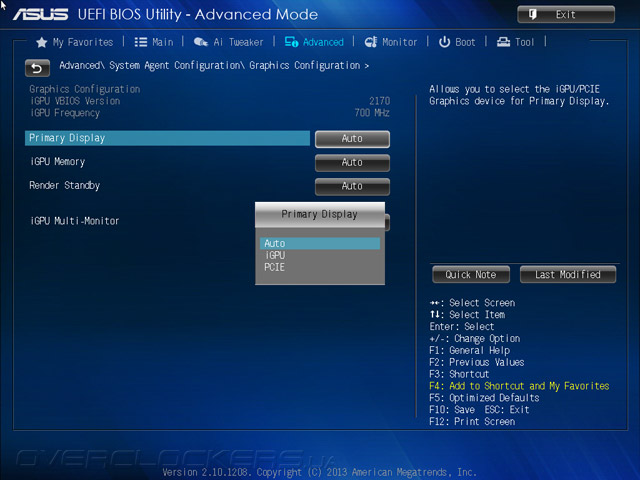Click the iGPU VBIOS Version value 2170

click(x=380, y=101)
